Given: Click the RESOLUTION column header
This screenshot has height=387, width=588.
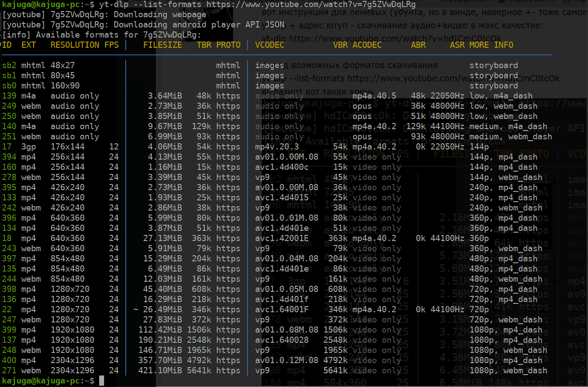Looking at the screenshot, I should click(75, 45).
